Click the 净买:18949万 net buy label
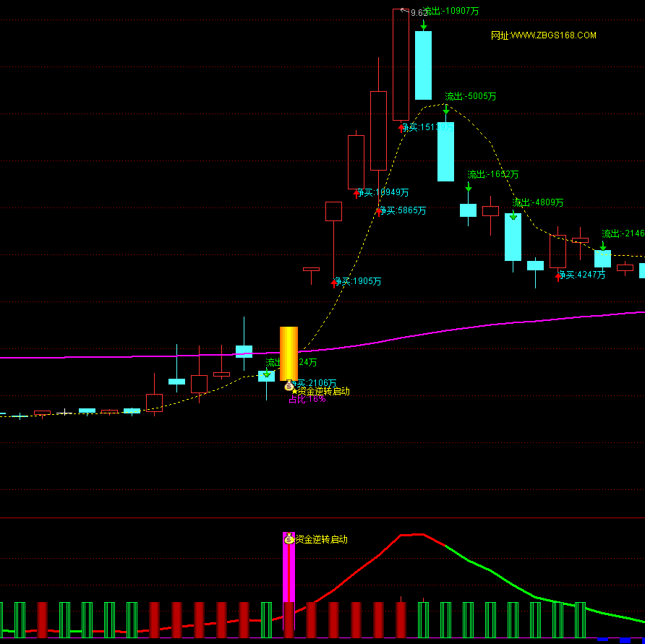Viewport: 645px width, 644px height. 383,193
